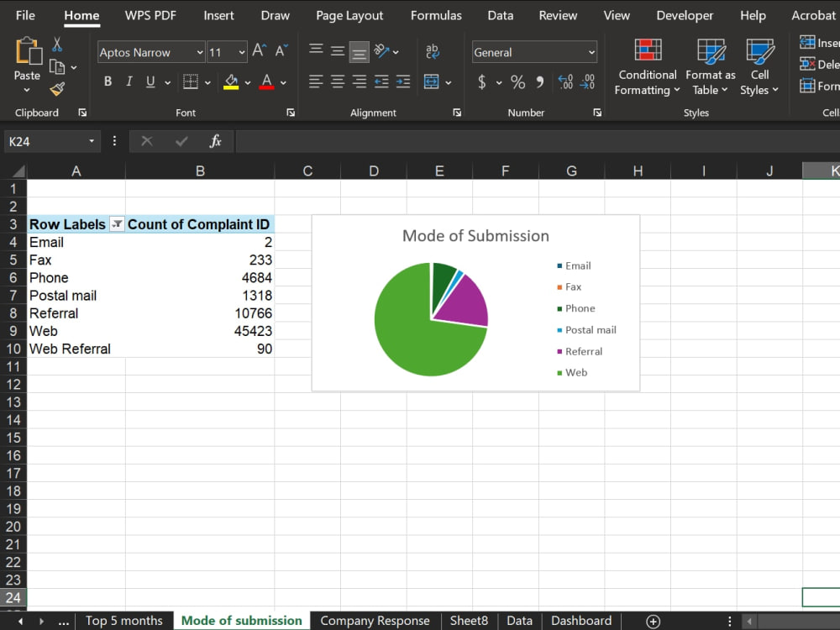Align text right
The height and width of the screenshot is (630, 840).
tap(359, 81)
